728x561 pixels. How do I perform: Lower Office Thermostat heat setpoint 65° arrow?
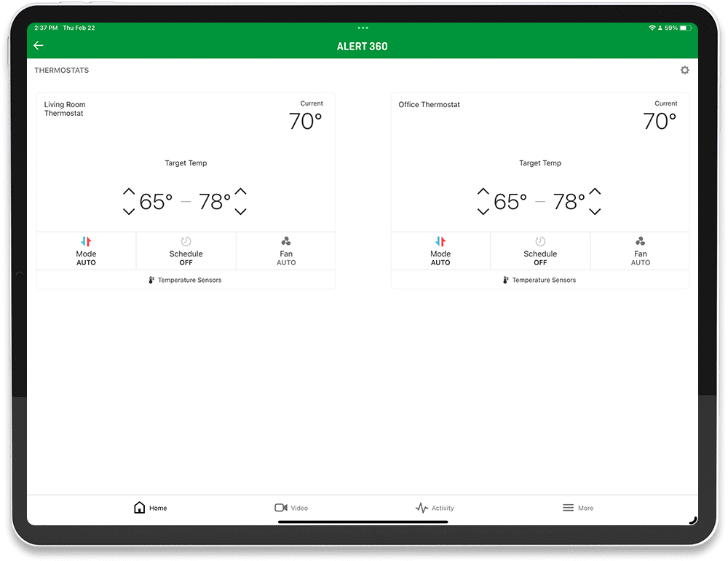(483, 211)
